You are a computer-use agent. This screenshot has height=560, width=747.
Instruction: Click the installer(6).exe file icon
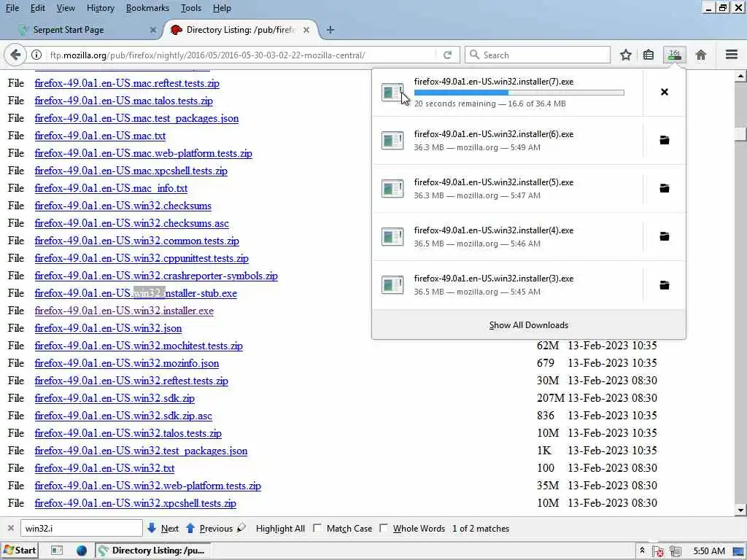coord(392,141)
